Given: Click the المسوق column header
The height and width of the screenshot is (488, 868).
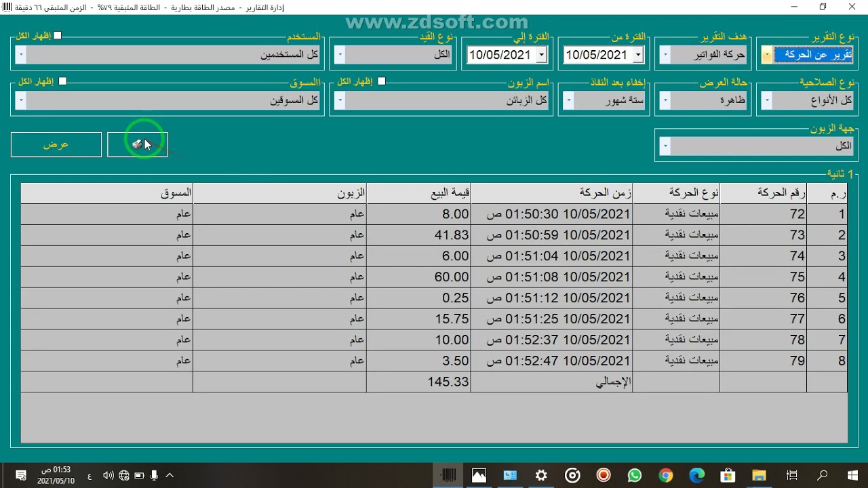Looking at the screenshot, I should [x=106, y=193].
